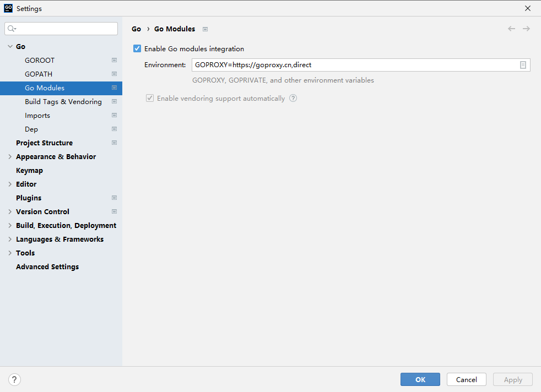Click the project icon beside Build Tags & Vendoring
This screenshot has width=541, height=392.
coord(114,101)
